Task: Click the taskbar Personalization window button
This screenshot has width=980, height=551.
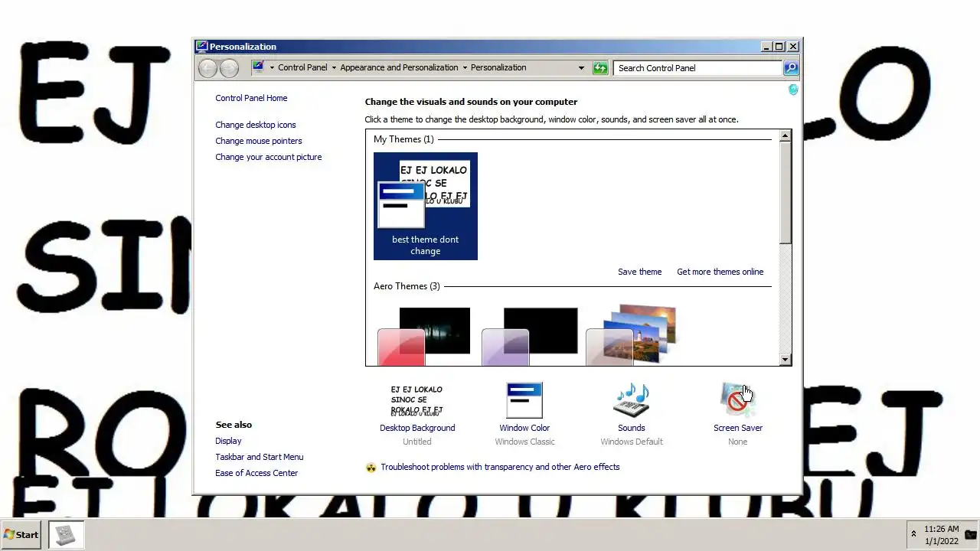Action: pyautogui.click(x=66, y=535)
